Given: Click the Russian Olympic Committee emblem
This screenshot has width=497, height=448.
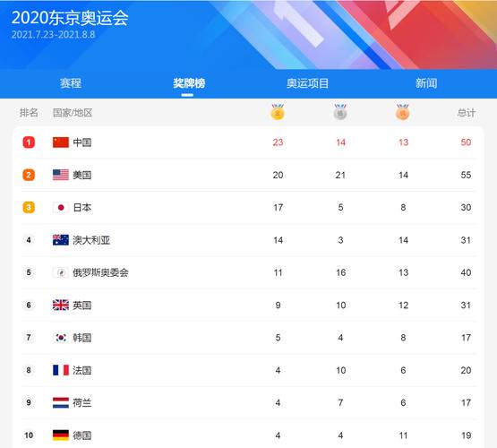Looking at the screenshot, I should (x=61, y=272).
